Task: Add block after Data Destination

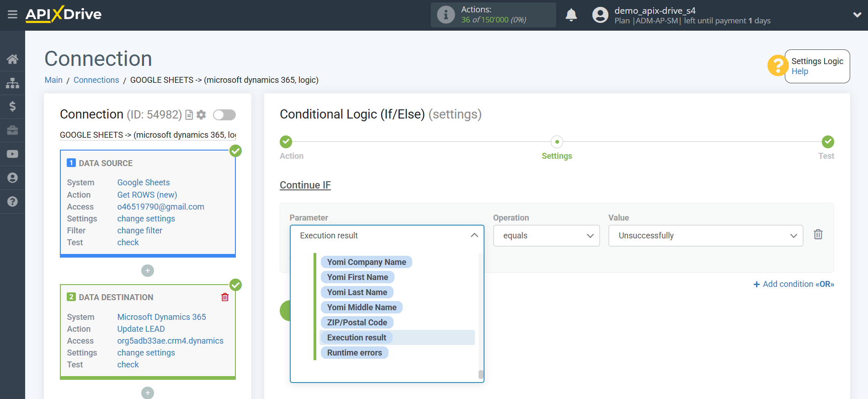Action: 148,393
